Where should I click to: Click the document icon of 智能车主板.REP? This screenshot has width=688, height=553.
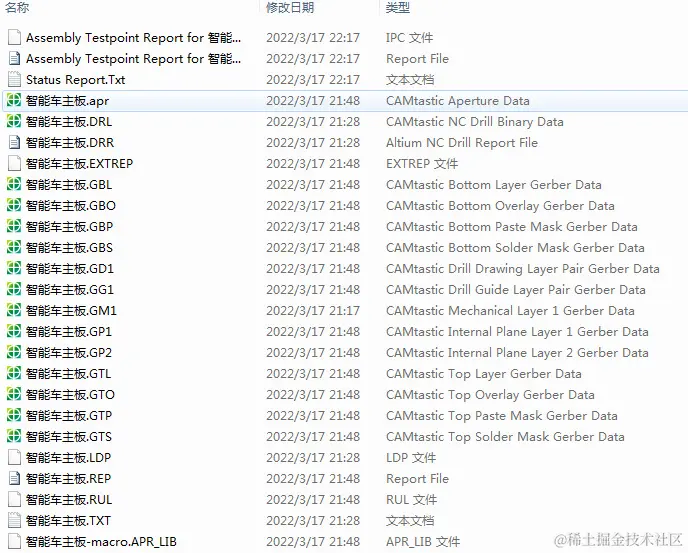pyautogui.click(x=14, y=478)
